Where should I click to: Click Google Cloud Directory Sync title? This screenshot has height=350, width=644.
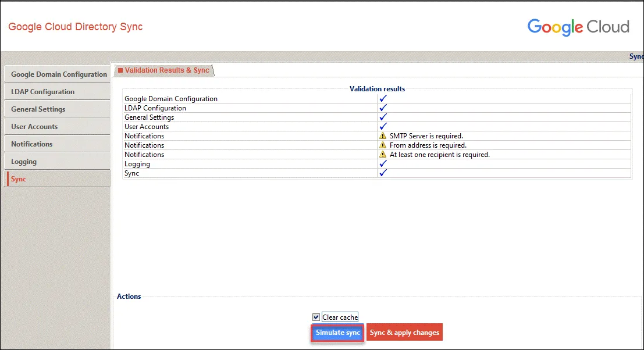(76, 27)
